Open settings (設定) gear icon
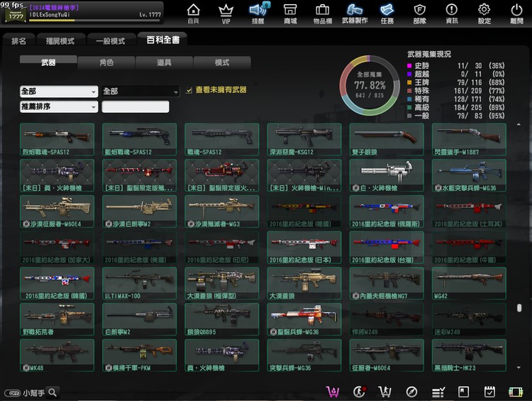Image resolution: width=532 pixels, height=401 pixels. pyautogui.click(x=484, y=13)
